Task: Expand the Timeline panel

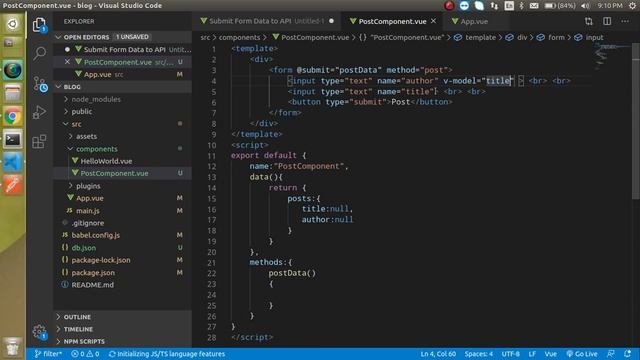Action: click(78, 329)
